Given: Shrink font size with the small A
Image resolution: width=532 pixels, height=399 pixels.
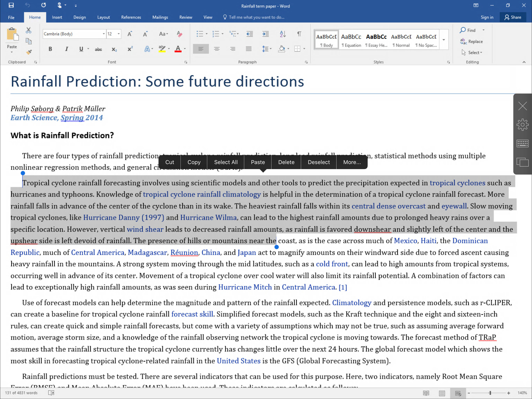Looking at the screenshot, I should pos(145,34).
